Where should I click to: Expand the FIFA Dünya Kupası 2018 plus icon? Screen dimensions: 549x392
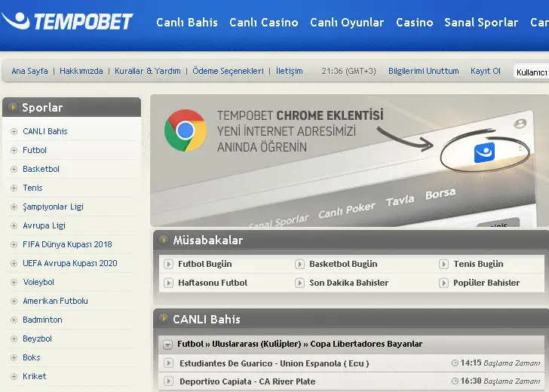click(x=14, y=245)
